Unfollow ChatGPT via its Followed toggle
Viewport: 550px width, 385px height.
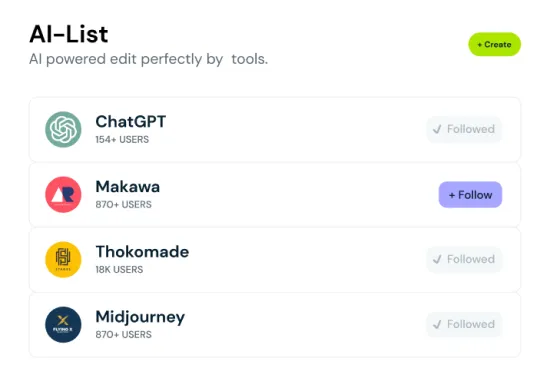coord(464,129)
